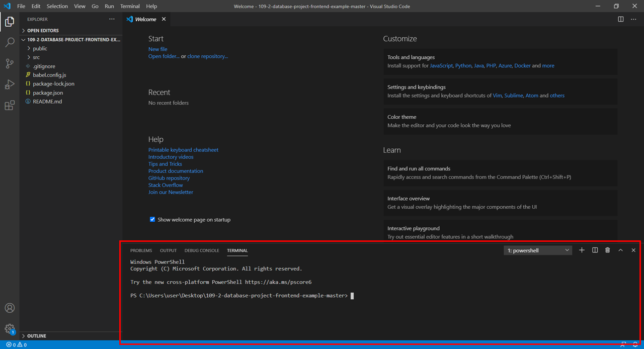The width and height of the screenshot is (644, 349).
Task: Open the powershell terminal selector dropdown
Action: [x=538, y=250]
